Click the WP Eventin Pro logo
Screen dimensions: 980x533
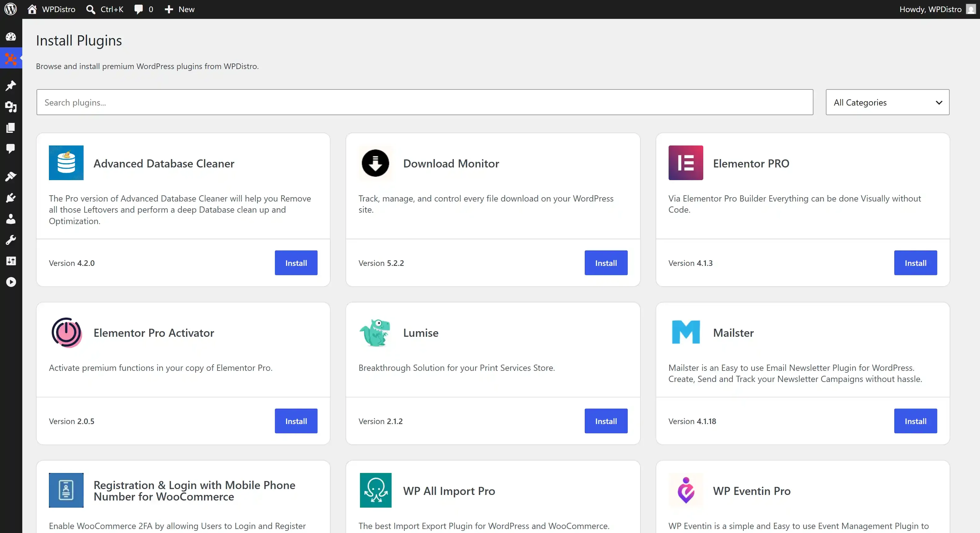point(686,490)
